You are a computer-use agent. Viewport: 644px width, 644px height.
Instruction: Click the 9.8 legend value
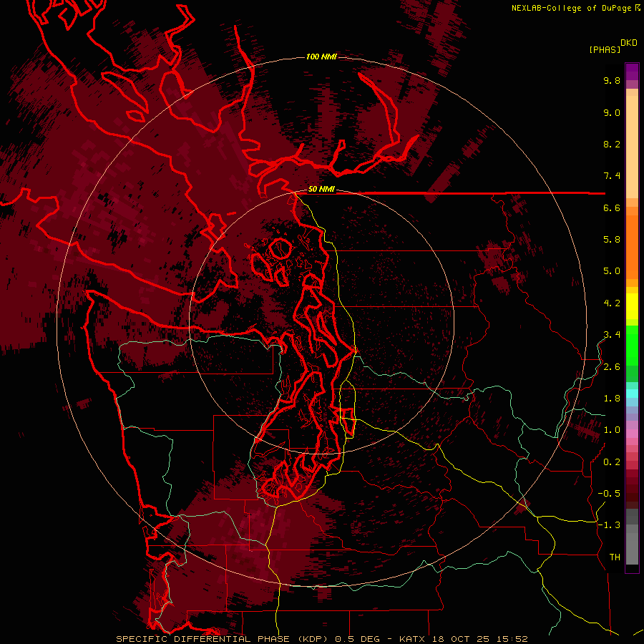point(612,80)
